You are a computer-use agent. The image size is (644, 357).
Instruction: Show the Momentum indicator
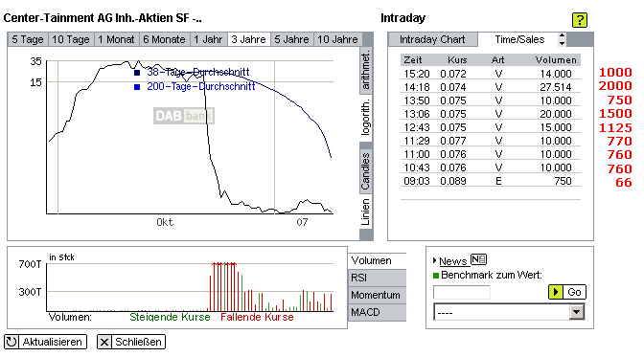pyautogui.click(x=377, y=295)
